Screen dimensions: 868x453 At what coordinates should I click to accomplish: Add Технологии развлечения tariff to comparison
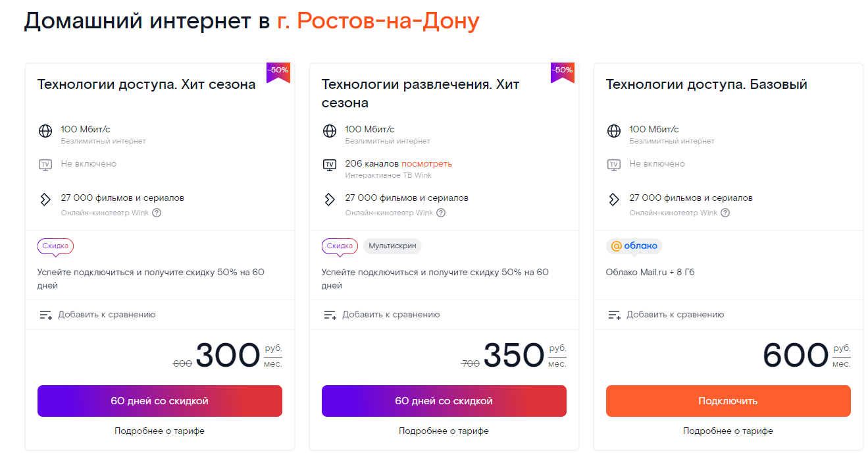point(382,315)
